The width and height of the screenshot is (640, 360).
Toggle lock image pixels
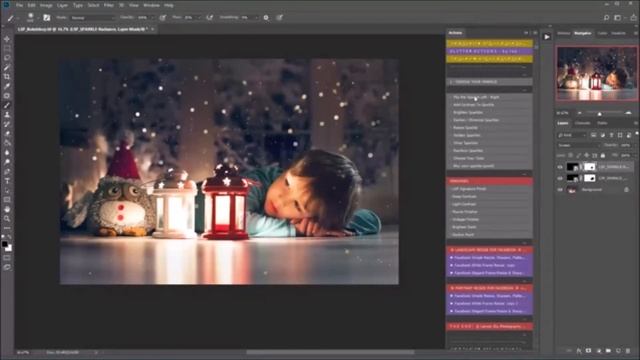tap(578, 156)
